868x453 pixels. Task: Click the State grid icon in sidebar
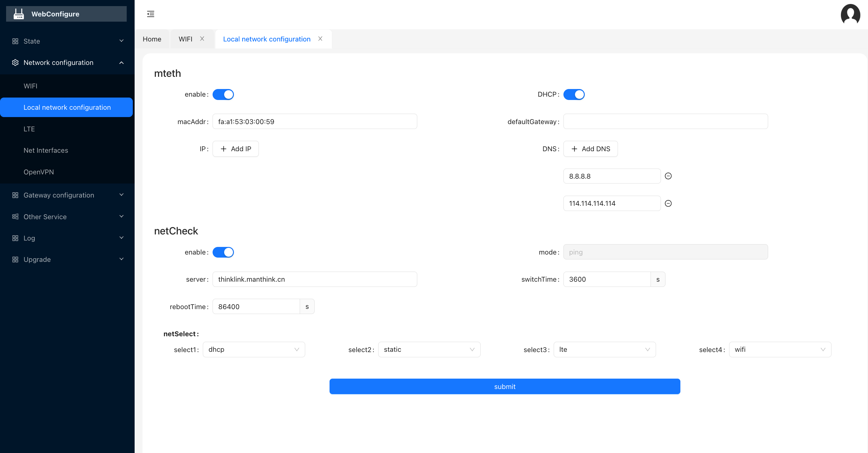[x=15, y=41]
